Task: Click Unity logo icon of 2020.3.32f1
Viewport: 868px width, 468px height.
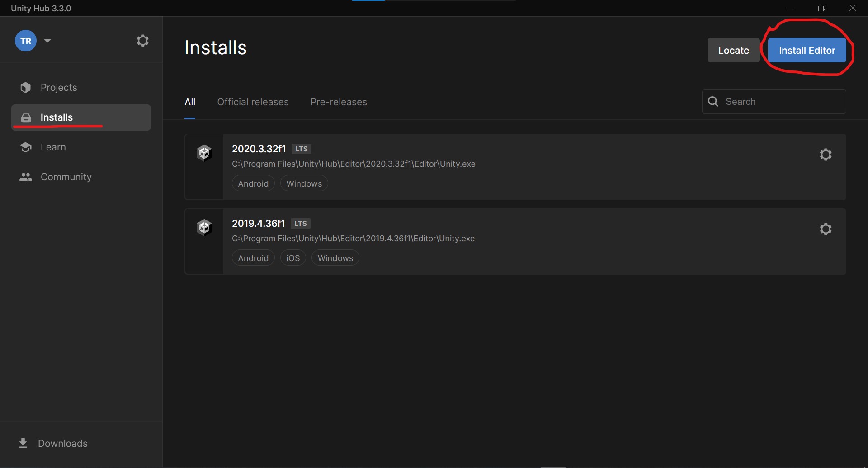Action: pos(204,153)
